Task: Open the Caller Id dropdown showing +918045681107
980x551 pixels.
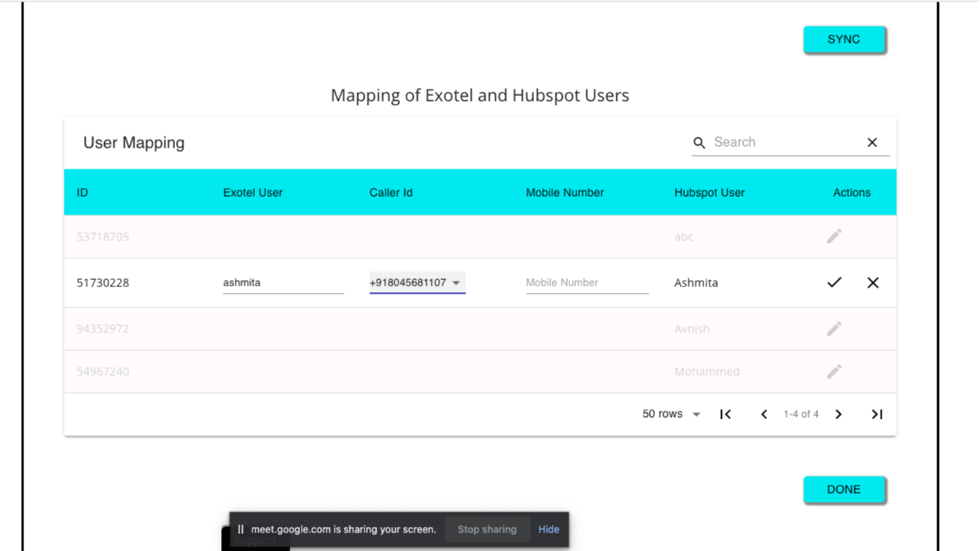Action: point(416,282)
